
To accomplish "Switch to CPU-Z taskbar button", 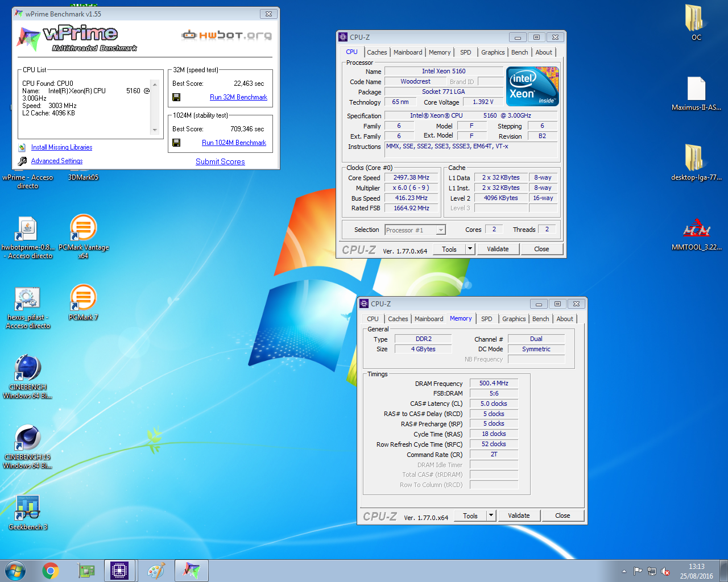I will [120, 571].
